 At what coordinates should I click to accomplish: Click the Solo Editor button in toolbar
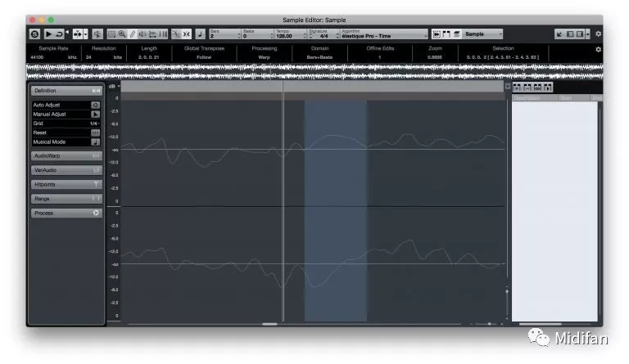[34, 34]
